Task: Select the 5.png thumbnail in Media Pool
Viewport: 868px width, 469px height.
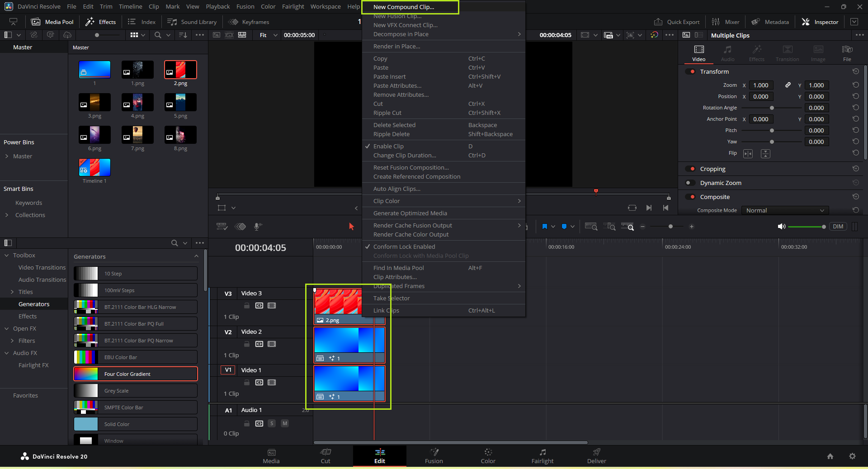Action: point(180,103)
